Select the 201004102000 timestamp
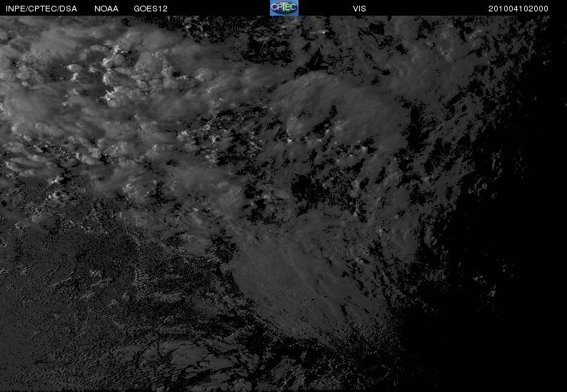The width and height of the screenshot is (567, 392). tap(518, 9)
